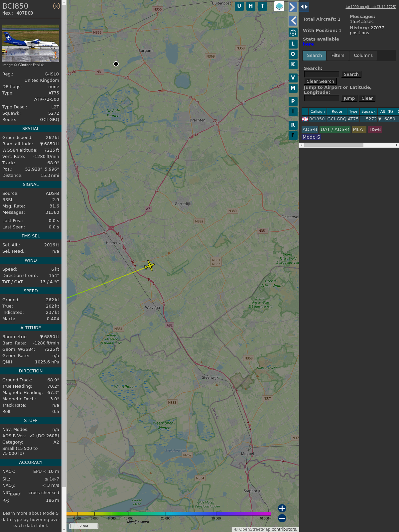Image resolution: width=399 pixels, height=532 pixels.
Task: Zoom in with the plus button
Action: 282,508
